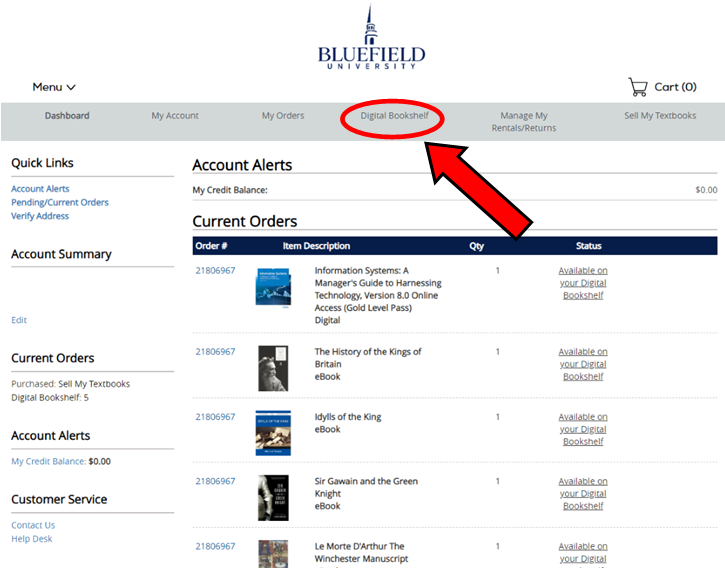Open order number for Information Systems item
This screenshot has height=569, width=725.
[x=215, y=270]
